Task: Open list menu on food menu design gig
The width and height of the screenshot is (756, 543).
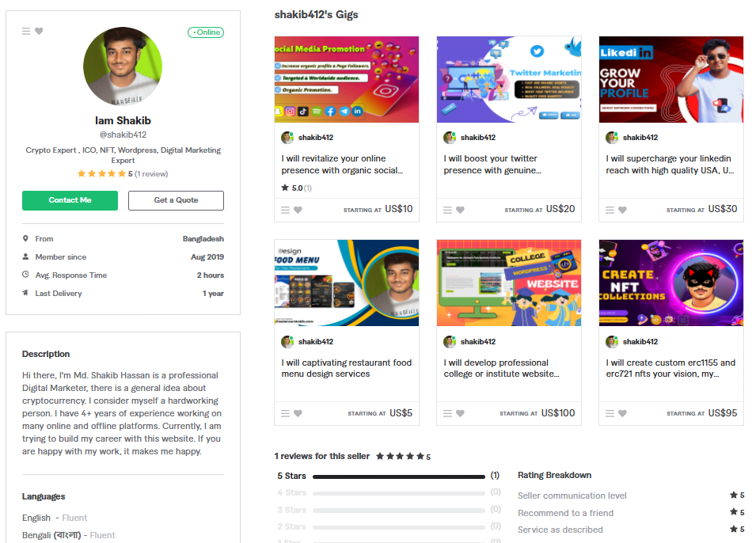Action: point(286,414)
